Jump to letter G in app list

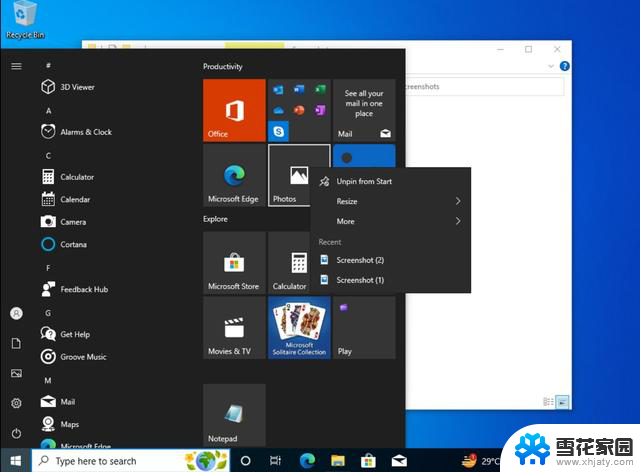click(48, 313)
